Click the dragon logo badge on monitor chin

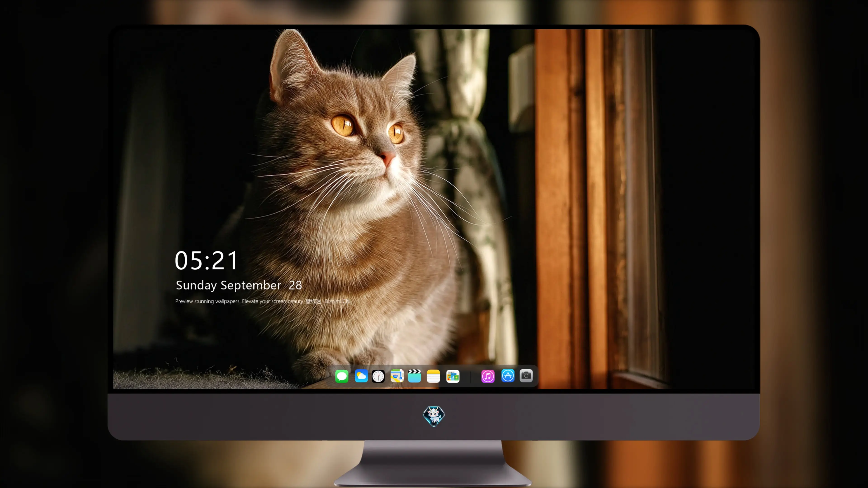pyautogui.click(x=434, y=416)
